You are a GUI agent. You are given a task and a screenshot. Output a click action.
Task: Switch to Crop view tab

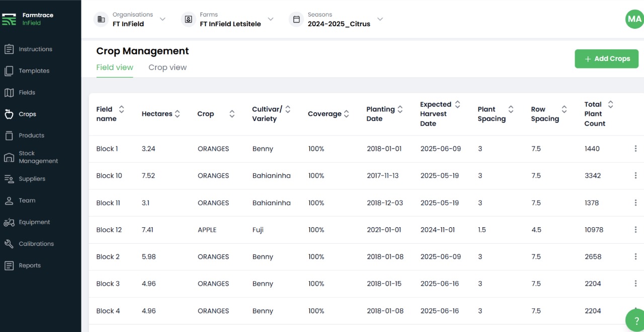click(168, 68)
